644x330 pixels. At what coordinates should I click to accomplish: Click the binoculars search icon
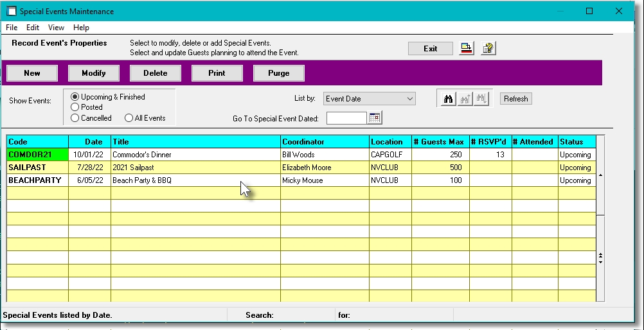pyautogui.click(x=448, y=99)
